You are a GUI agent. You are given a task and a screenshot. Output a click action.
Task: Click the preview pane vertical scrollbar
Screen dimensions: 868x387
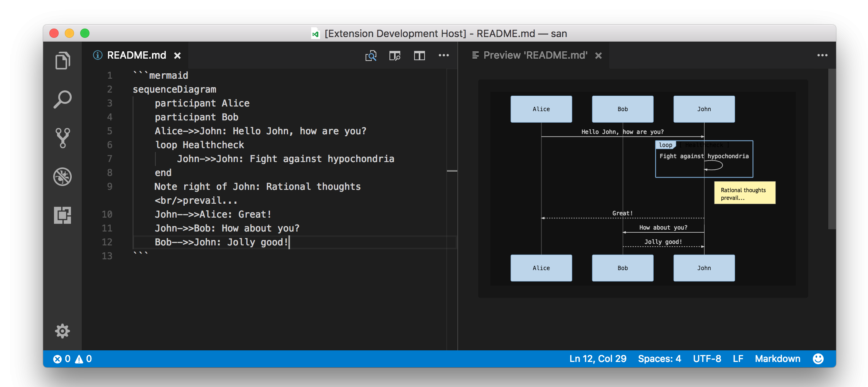832,149
